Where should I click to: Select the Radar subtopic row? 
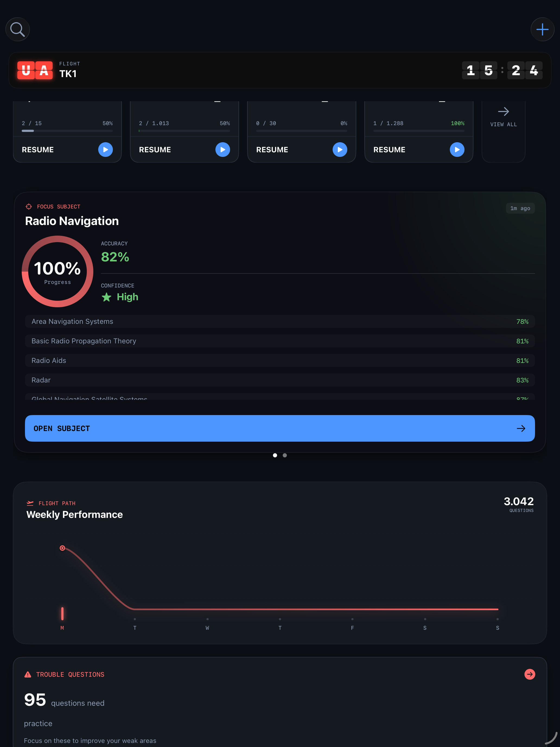point(279,380)
